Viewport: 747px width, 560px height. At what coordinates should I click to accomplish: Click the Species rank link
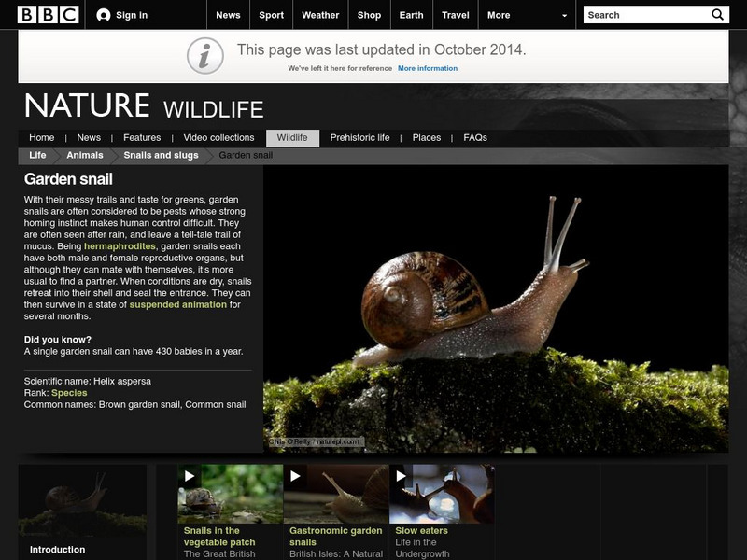pos(71,395)
